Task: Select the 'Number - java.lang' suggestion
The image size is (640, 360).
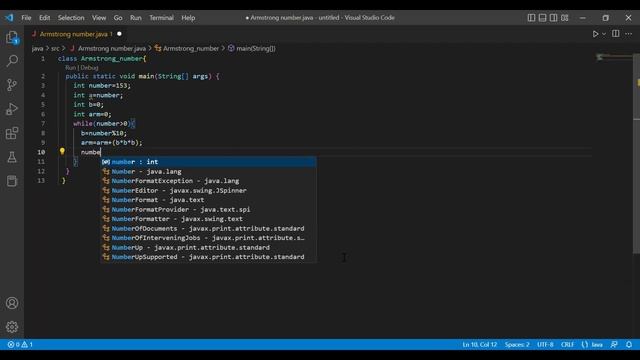Action: 208,171
